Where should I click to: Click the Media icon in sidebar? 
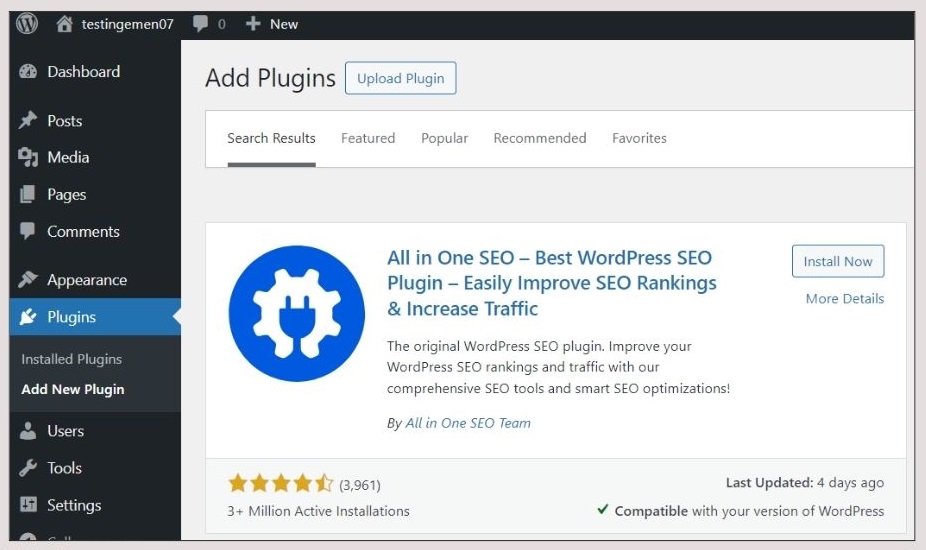tap(28, 157)
